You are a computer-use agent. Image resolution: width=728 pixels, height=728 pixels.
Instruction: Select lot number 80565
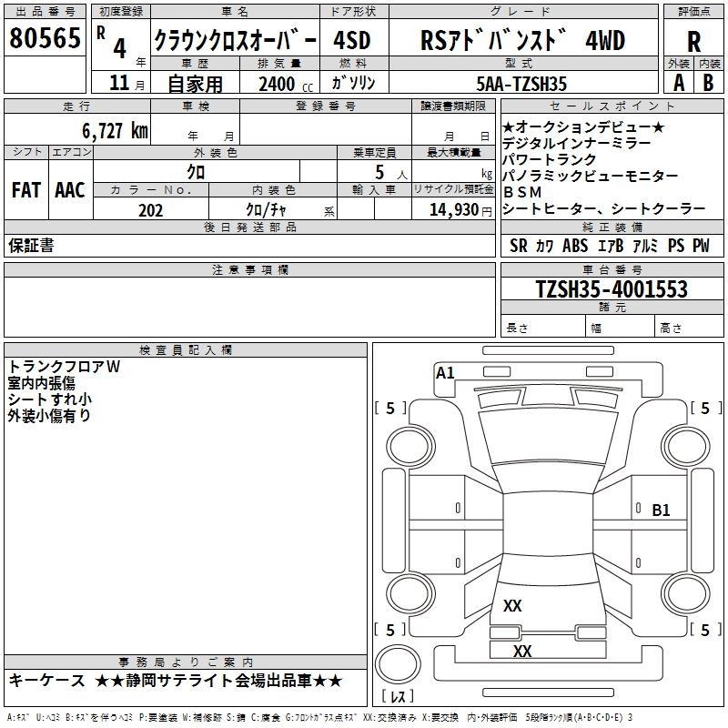coord(45,39)
